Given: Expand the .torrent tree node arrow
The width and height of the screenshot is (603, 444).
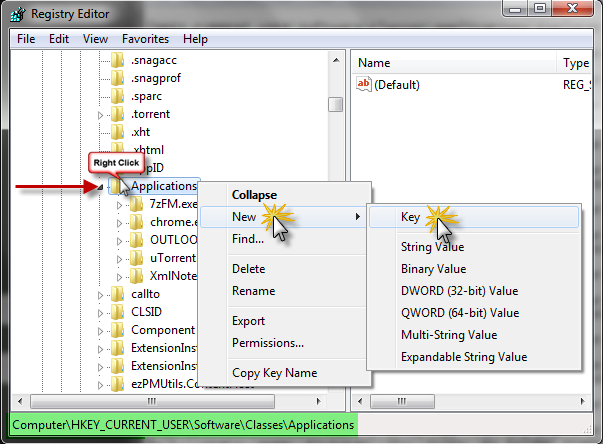Looking at the screenshot, I should (x=101, y=115).
